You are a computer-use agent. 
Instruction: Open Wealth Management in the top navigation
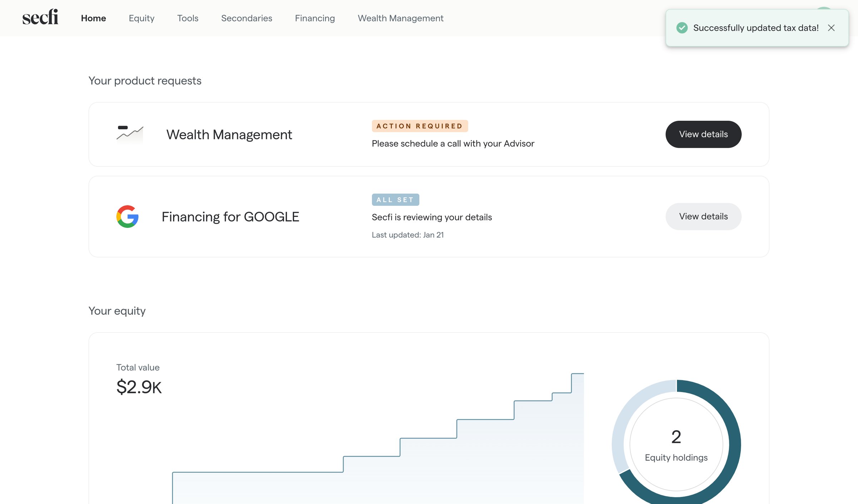point(400,18)
